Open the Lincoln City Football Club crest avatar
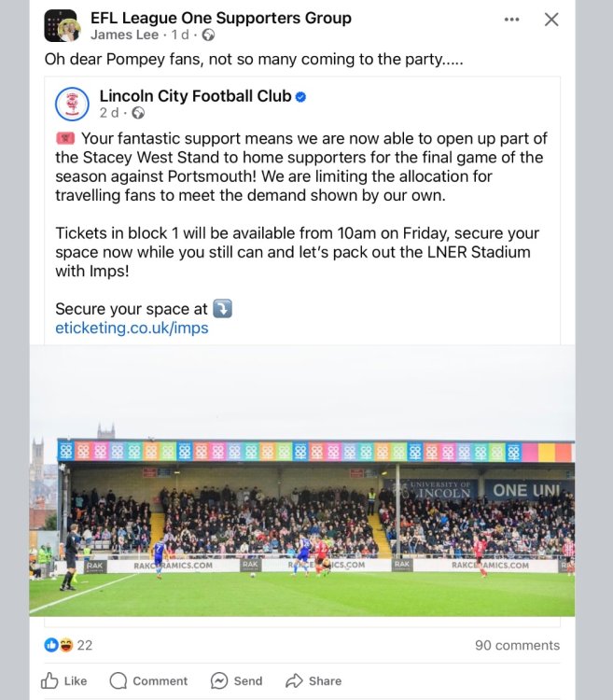 [72, 104]
